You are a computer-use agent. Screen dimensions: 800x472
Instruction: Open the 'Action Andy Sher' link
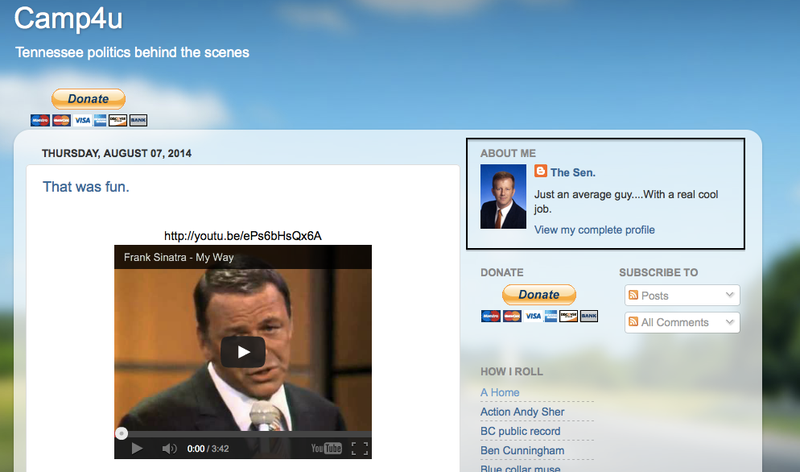pyautogui.click(x=522, y=412)
